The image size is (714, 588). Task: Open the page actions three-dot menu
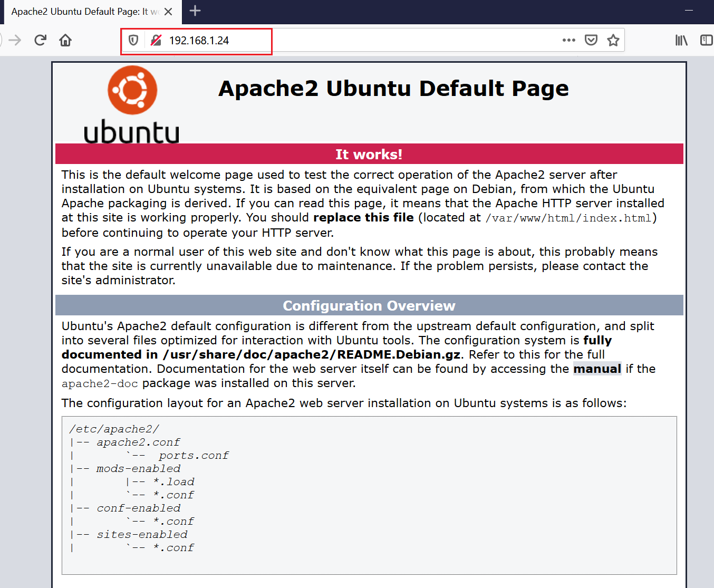[568, 40]
